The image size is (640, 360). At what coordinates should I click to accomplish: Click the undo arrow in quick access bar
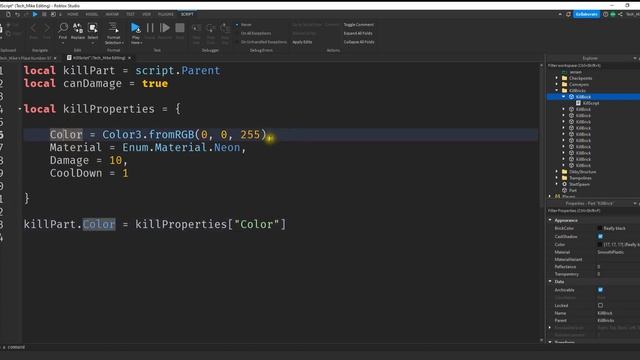17,14
